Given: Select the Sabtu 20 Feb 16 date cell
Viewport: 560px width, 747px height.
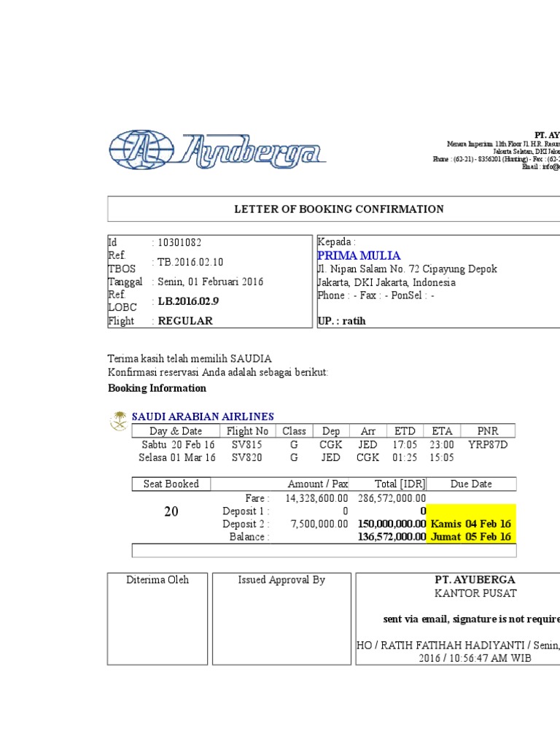Looking at the screenshot, I should (178, 444).
